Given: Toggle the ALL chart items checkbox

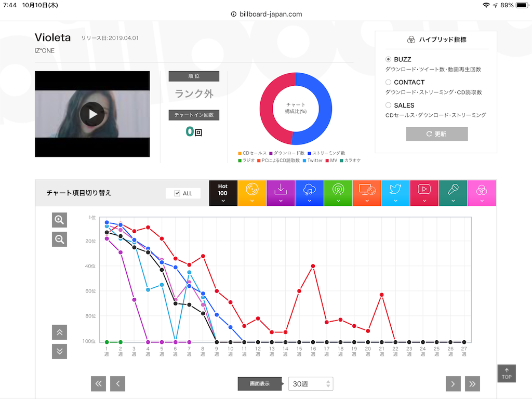Looking at the screenshot, I should 177,193.
